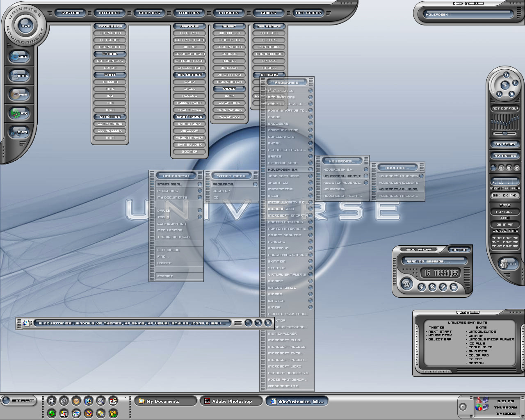The image size is (525, 420).
Task: Open the GRAPHICS dropdown menu
Action: (x=149, y=13)
